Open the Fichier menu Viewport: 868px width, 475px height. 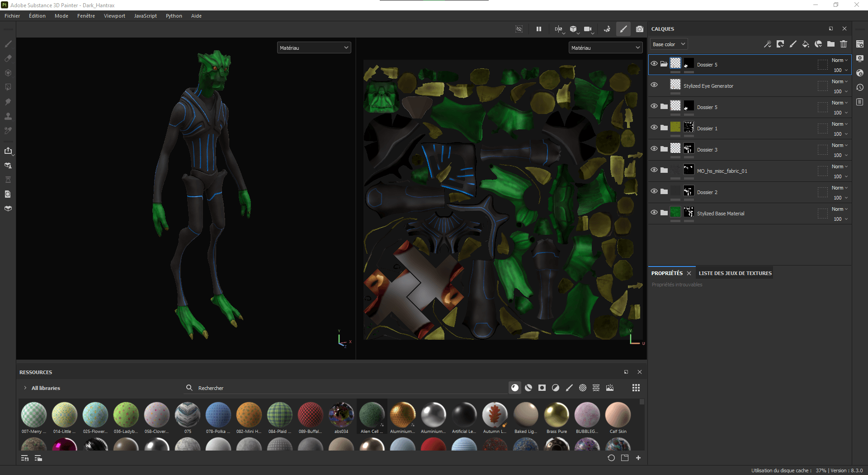coord(12,16)
